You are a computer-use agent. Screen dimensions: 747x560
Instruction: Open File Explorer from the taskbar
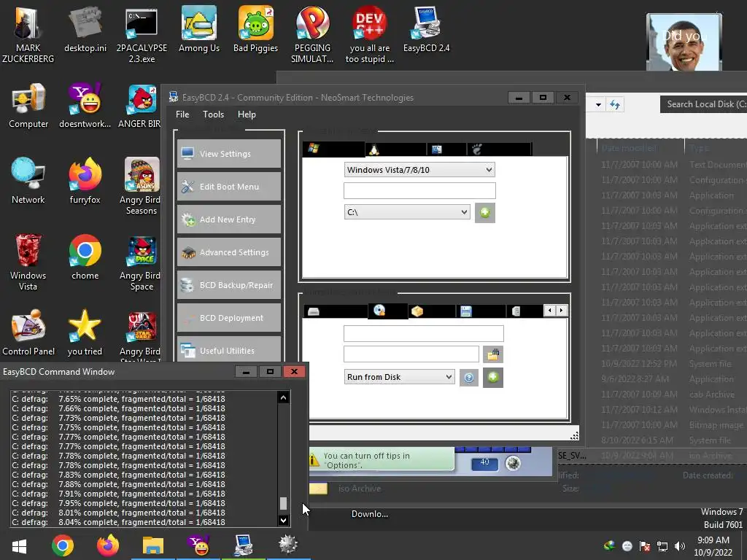[153, 545]
